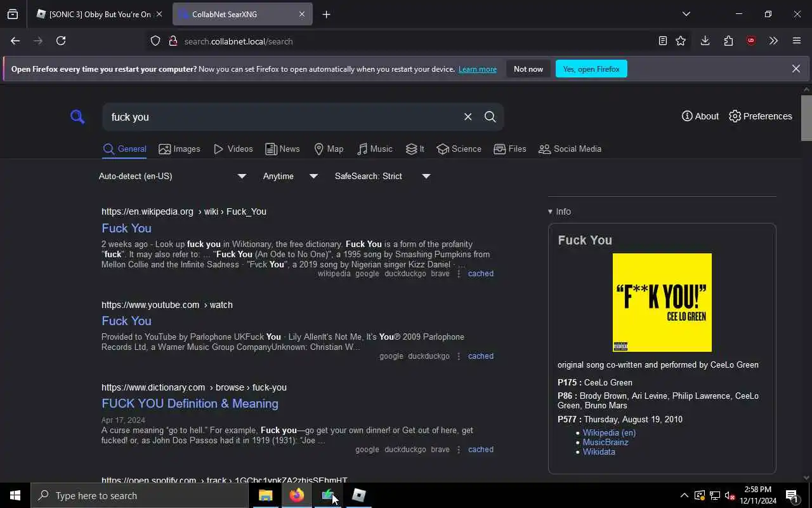Clear the search query with the X icon
This screenshot has width=812, height=508.
(468, 117)
